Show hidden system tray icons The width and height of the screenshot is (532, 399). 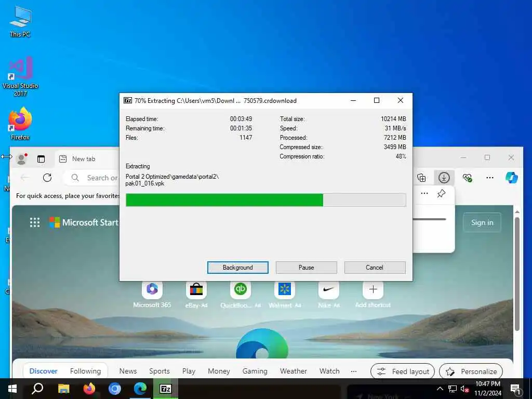[440, 389]
